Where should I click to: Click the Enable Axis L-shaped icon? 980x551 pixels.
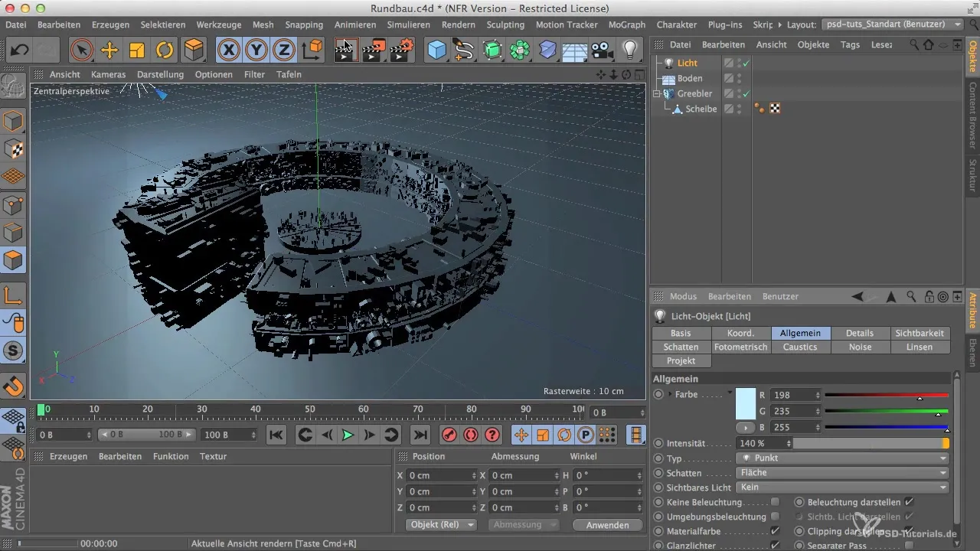coord(14,295)
